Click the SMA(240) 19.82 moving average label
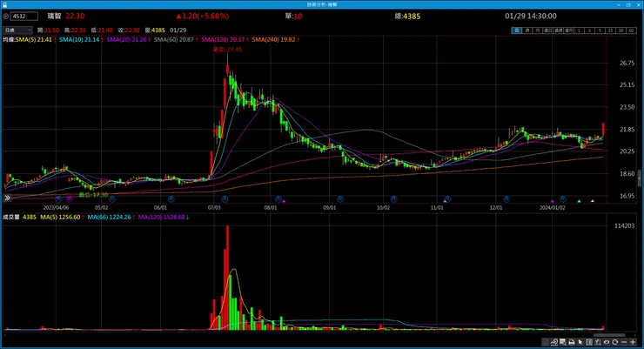This screenshot has height=349, width=644. (273, 39)
